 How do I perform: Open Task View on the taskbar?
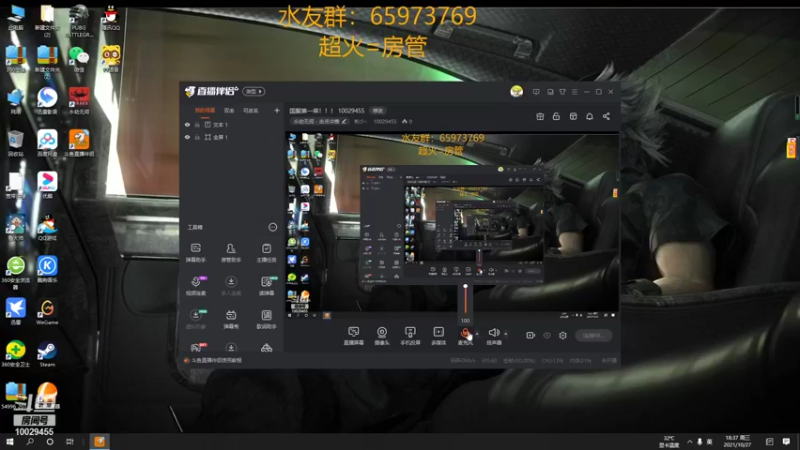pos(70,441)
